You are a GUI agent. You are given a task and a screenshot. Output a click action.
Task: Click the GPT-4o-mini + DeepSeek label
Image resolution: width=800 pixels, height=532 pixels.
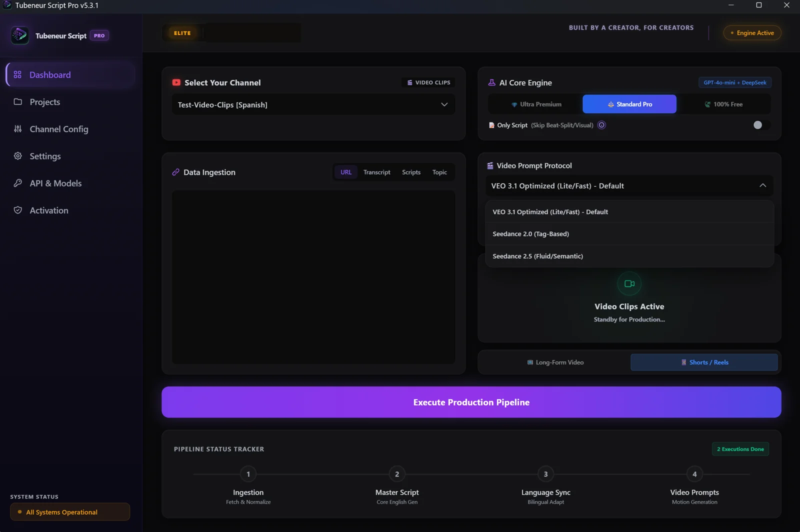(x=735, y=82)
